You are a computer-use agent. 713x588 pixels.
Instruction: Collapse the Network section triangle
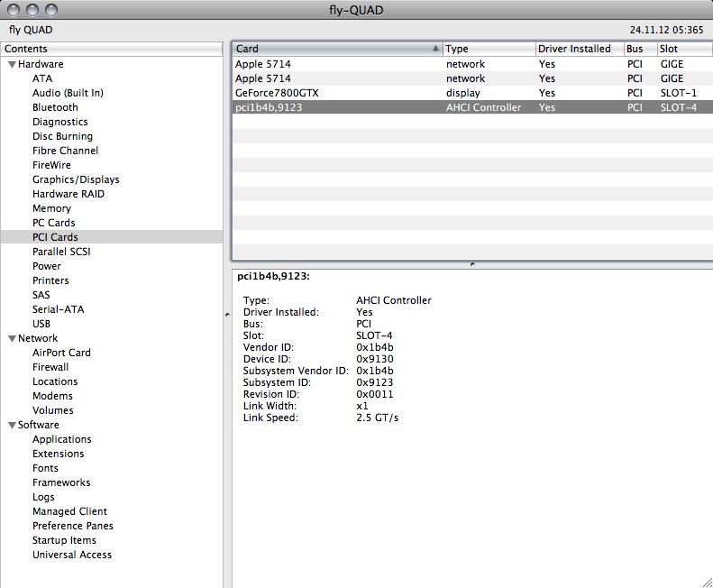[x=12, y=339]
